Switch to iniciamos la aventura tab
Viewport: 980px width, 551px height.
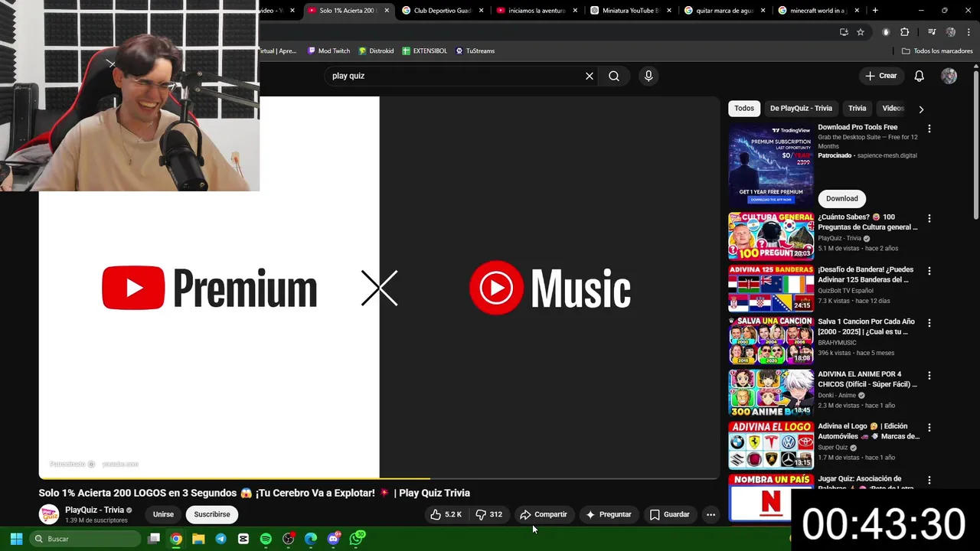[x=536, y=11]
